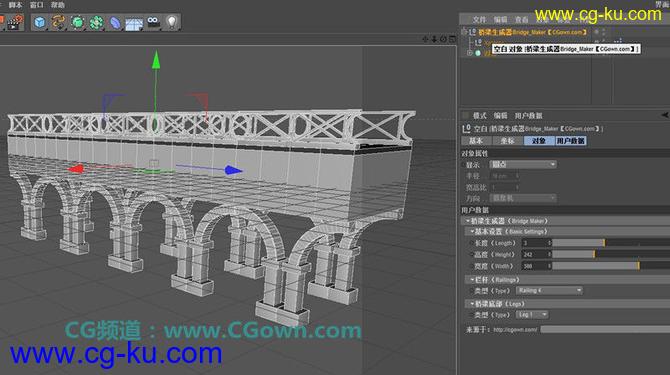Open attribute manager 用户数据 menu
The image size is (670, 375).
click(528, 115)
